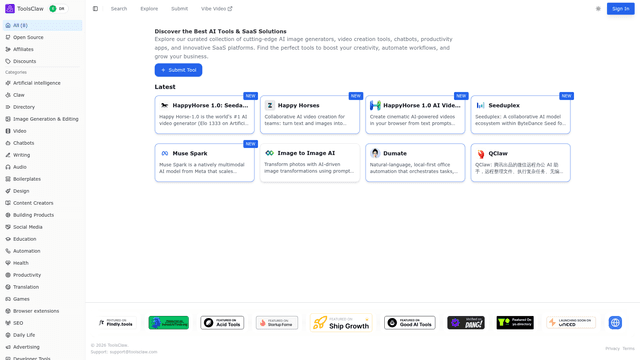
Task: Open the Browser extensions category label
Action: (36, 311)
